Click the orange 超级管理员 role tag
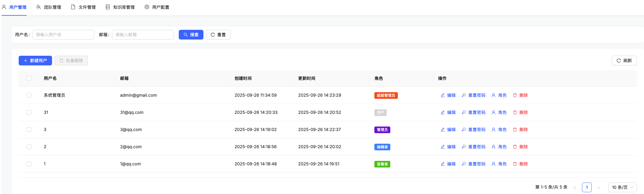644x194 pixels. click(386, 95)
